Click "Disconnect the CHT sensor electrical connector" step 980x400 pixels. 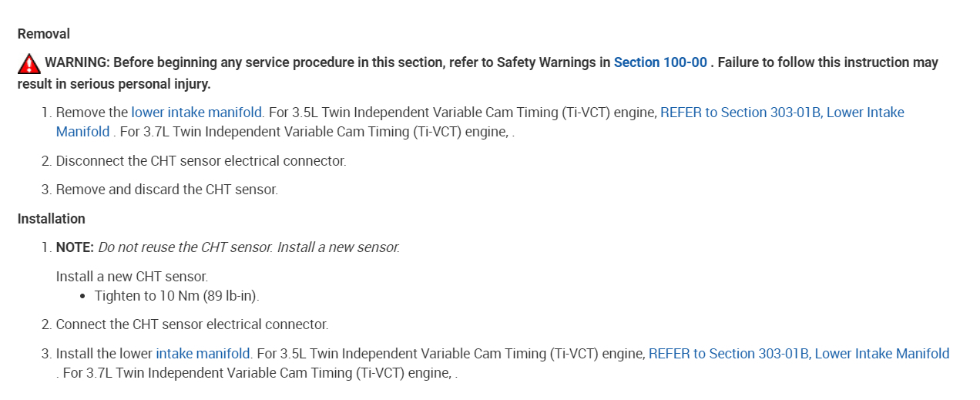click(201, 161)
